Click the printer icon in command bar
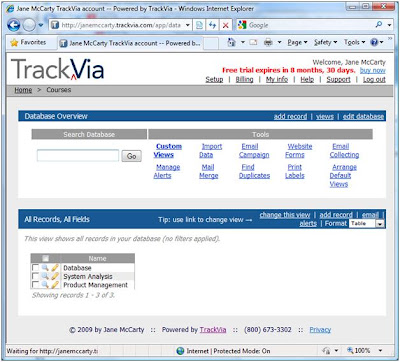Screen dimensions: 400x362 coord(268,42)
